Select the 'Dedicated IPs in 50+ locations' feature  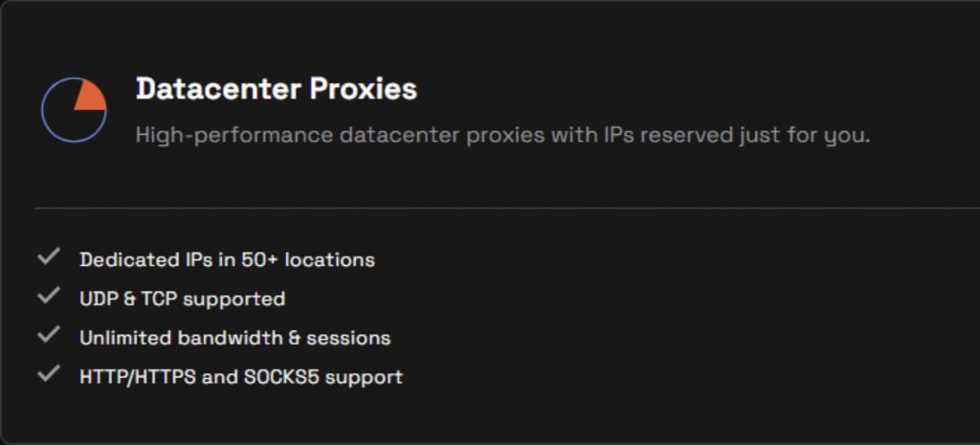(227, 259)
